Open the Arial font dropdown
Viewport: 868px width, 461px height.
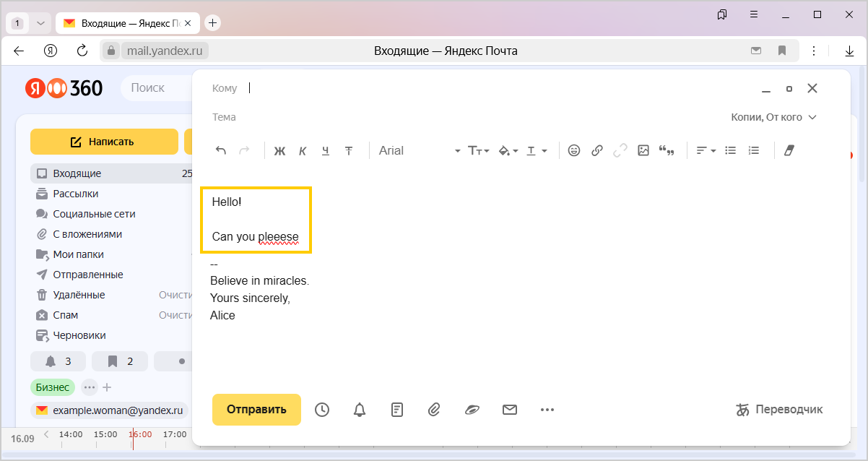tap(420, 151)
